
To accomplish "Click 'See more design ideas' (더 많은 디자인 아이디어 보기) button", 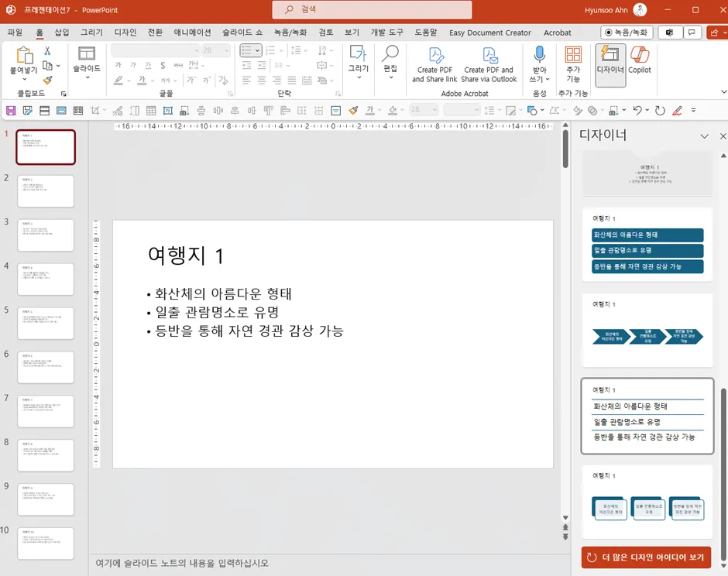I will (x=646, y=557).
